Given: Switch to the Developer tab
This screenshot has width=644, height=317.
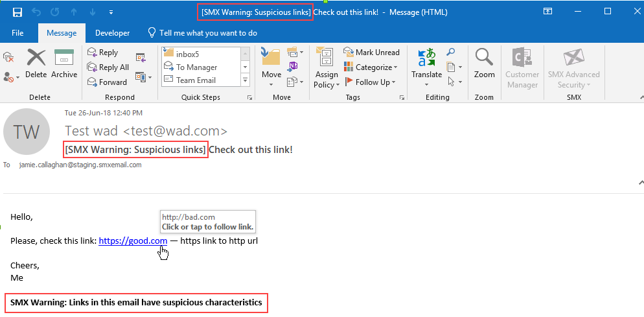Looking at the screenshot, I should 112,33.
